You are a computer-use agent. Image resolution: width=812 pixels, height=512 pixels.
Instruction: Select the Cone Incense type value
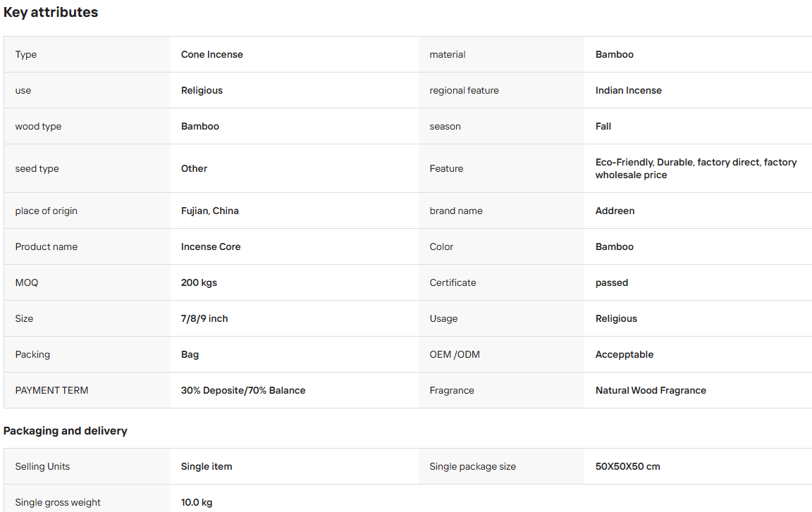211,54
